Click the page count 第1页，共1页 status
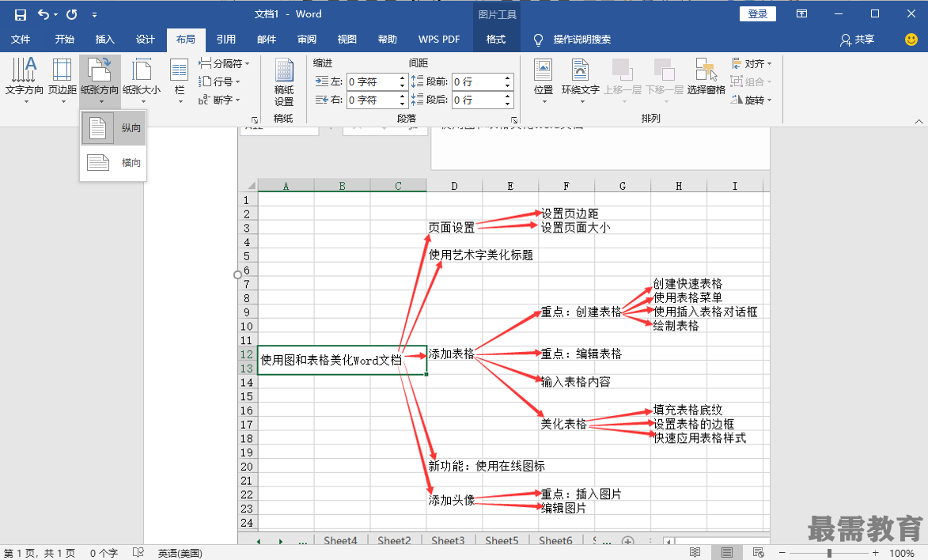The height and width of the screenshot is (560, 928). [x=40, y=554]
